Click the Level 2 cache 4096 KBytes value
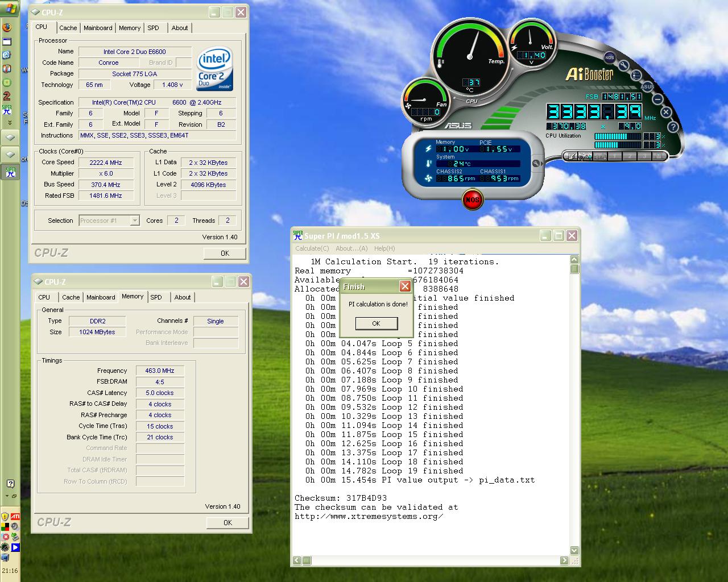 209,185
